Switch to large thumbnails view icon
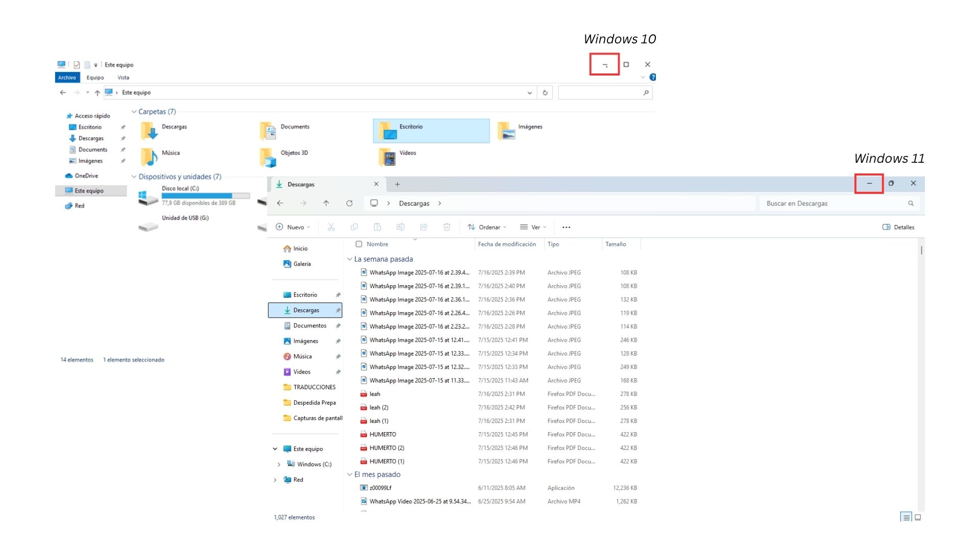 (x=918, y=517)
